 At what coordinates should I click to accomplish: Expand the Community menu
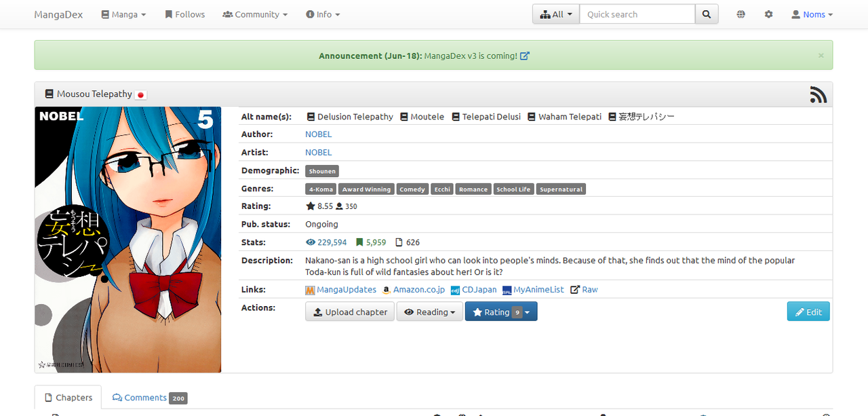coord(255,14)
